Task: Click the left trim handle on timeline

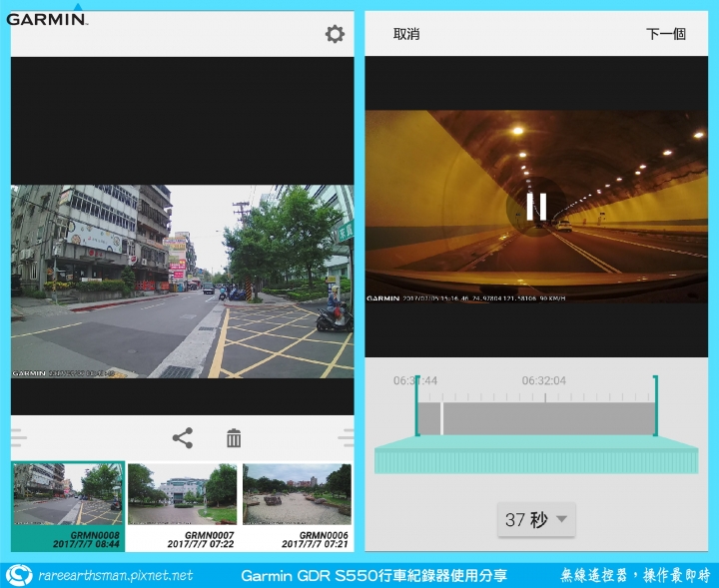Action: pos(417,405)
